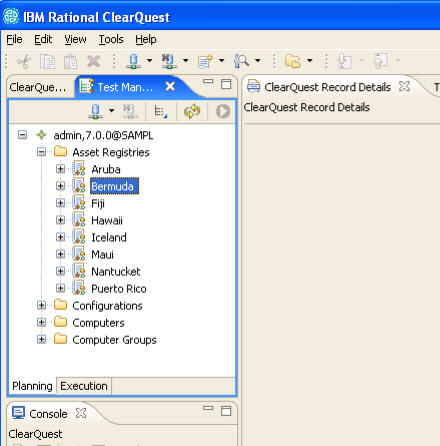Maximize the Test Manager view panel
Image resolution: width=440 pixels, height=446 pixels.
[226, 84]
